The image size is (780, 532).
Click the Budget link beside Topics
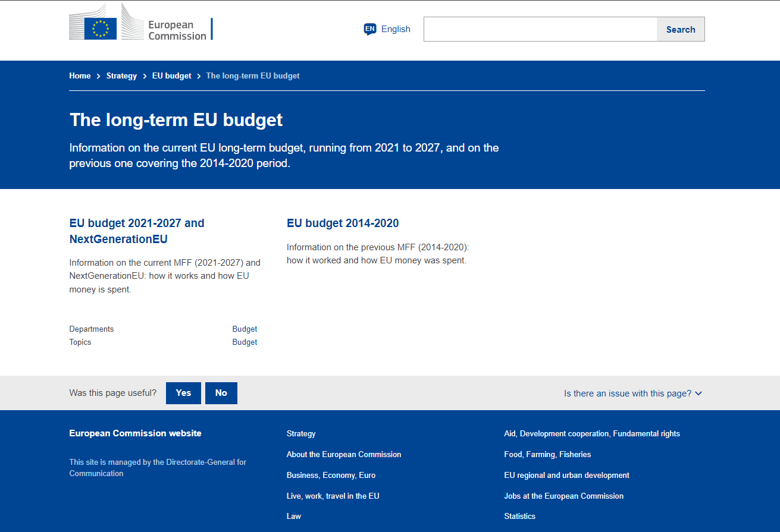click(245, 342)
